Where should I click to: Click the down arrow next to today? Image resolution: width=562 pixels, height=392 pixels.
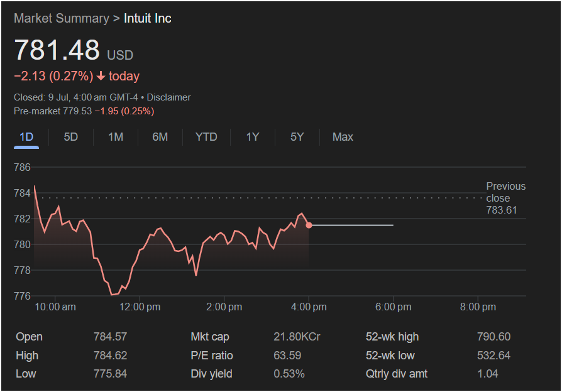[x=101, y=75]
